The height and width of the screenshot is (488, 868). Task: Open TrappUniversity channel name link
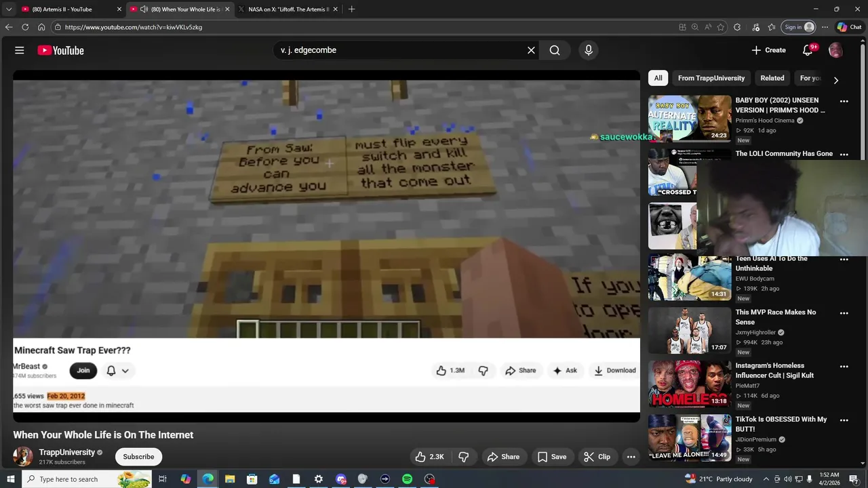pyautogui.click(x=66, y=452)
